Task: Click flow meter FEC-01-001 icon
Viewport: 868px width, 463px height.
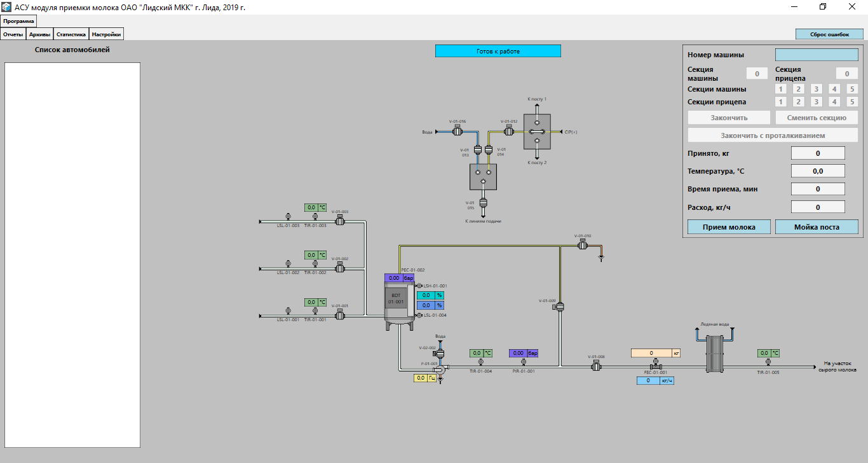Action: point(654,366)
